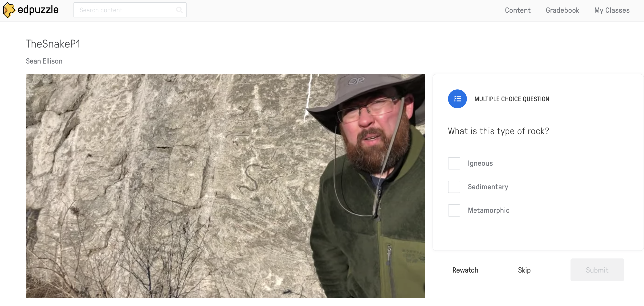Click the search magnifier icon

tap(179, 10)
